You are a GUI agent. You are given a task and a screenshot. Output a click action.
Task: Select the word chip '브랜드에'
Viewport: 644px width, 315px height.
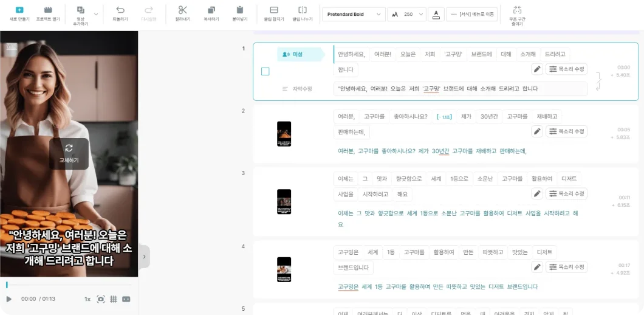pos(481,54)
